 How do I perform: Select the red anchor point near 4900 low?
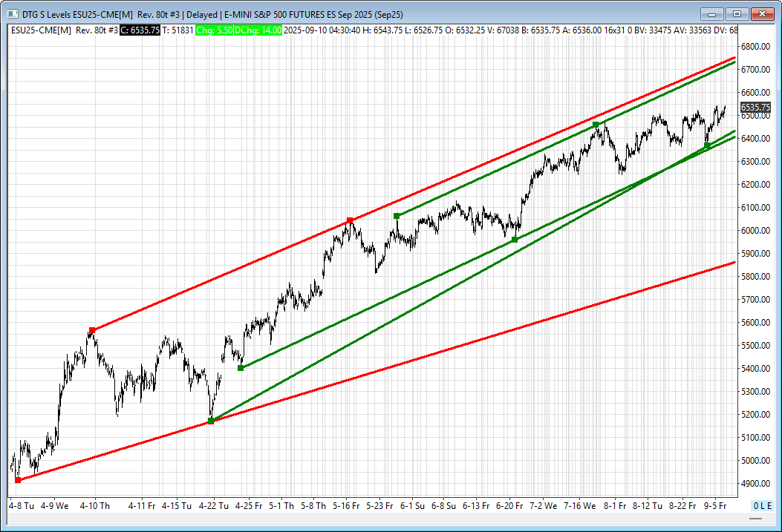tap(18, 480)
